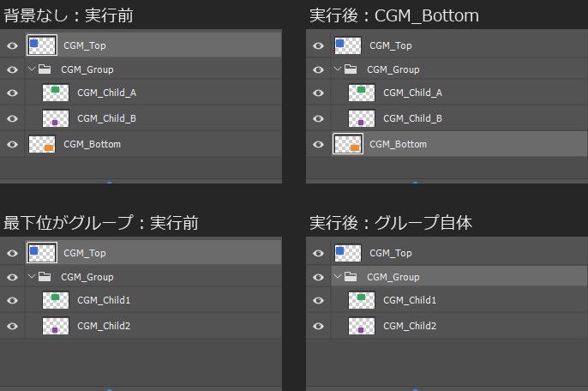
Task: Click highlighted CGM_Group name in 実行後:グループ自体 panel
Action: click(393, 277)
